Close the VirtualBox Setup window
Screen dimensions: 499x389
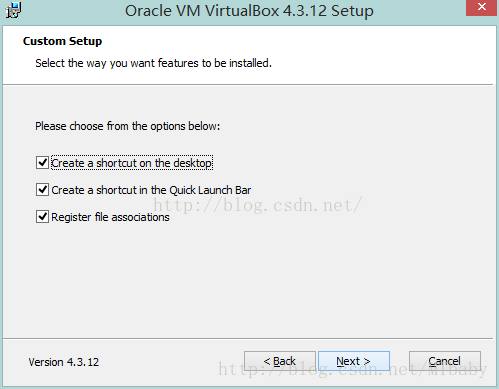(x=482, y=7)
